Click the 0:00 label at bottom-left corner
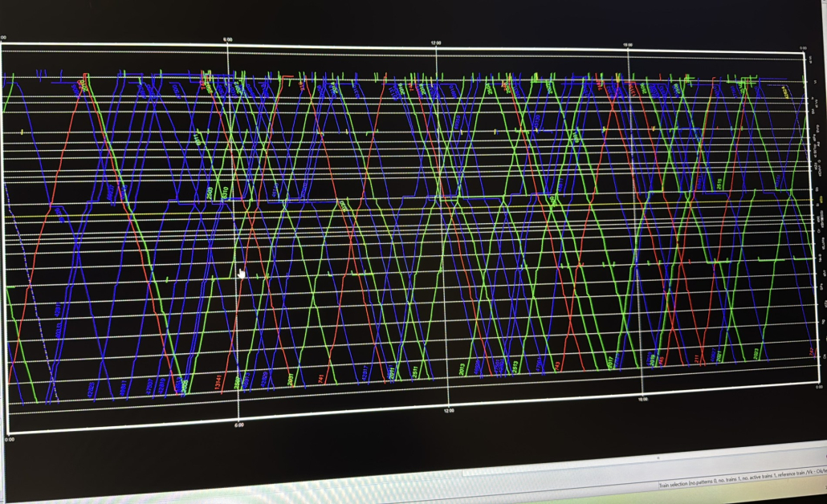Viewport: 827px width, 504px height. (10, 440)
